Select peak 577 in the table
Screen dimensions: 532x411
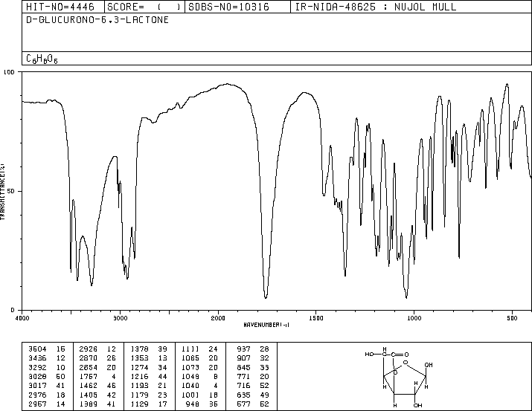(x=243, y=404)
